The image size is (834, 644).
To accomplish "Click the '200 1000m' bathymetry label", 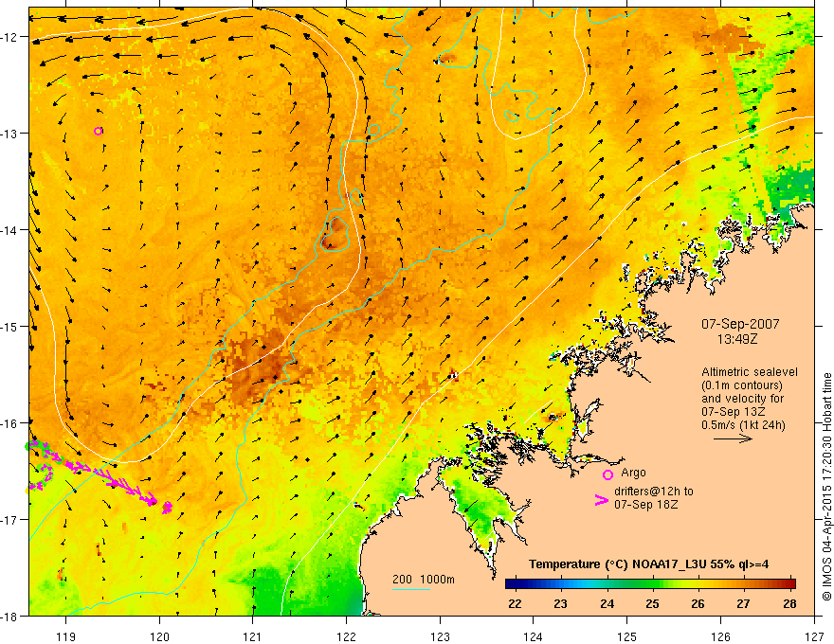I will point(424,580).
